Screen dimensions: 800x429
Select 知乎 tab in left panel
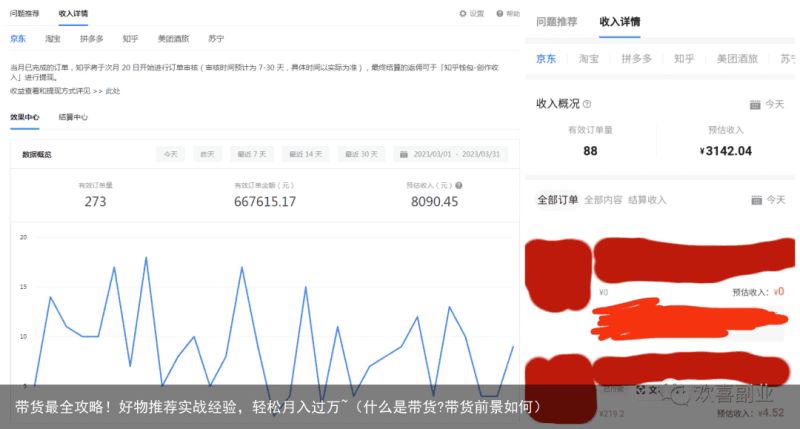click(x=130, y=39)
